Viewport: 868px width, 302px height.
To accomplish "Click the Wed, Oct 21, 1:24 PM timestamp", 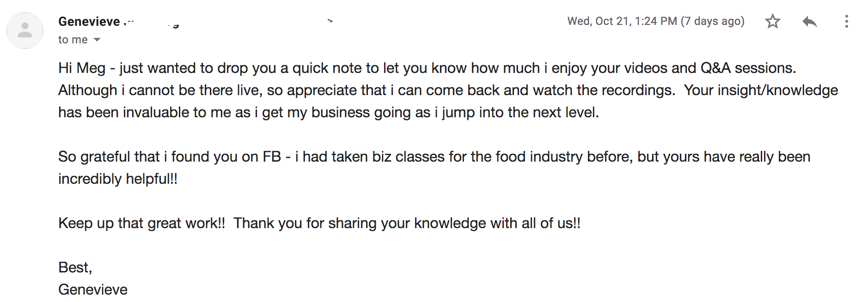I will [x=622, y=21].
